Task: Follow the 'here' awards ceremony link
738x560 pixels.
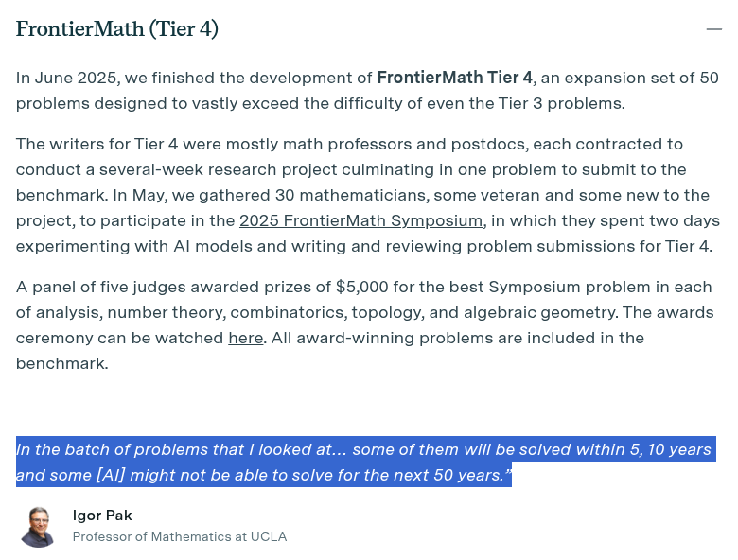Action: pyautogui.click(x=246, y=338)
